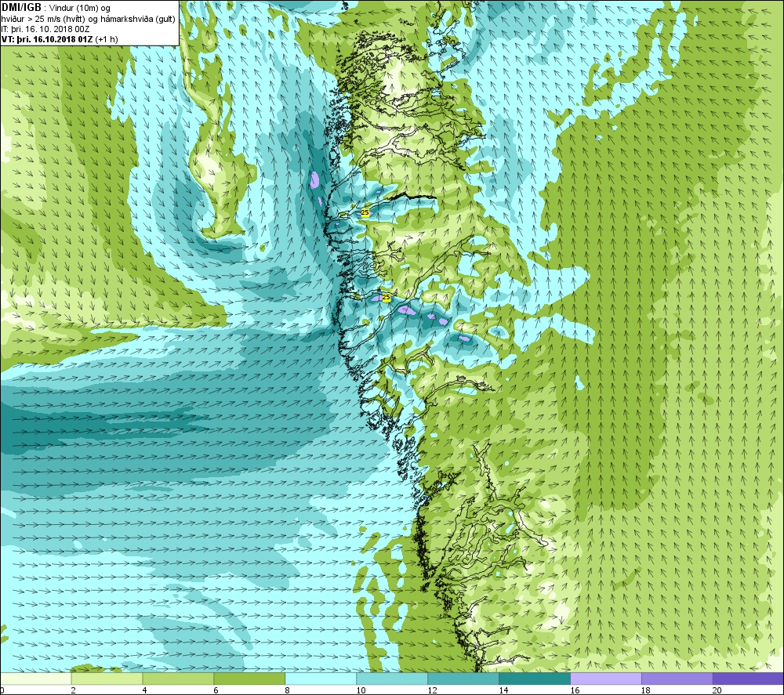Click the dark purple above-20 m/s legend swatch

[748, 679]
